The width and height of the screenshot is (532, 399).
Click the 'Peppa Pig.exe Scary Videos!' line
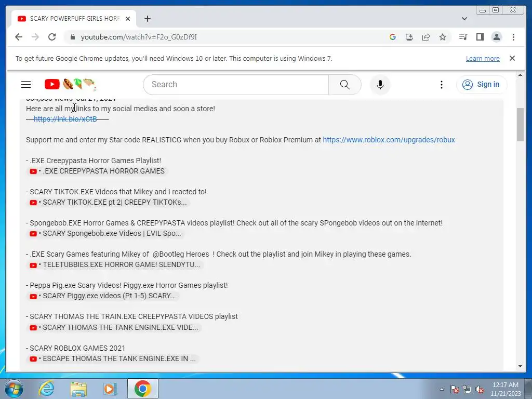(127, 285)
